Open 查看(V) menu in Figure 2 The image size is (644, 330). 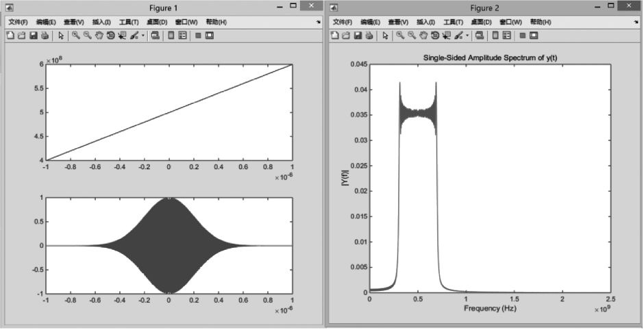tap(399, 22)
